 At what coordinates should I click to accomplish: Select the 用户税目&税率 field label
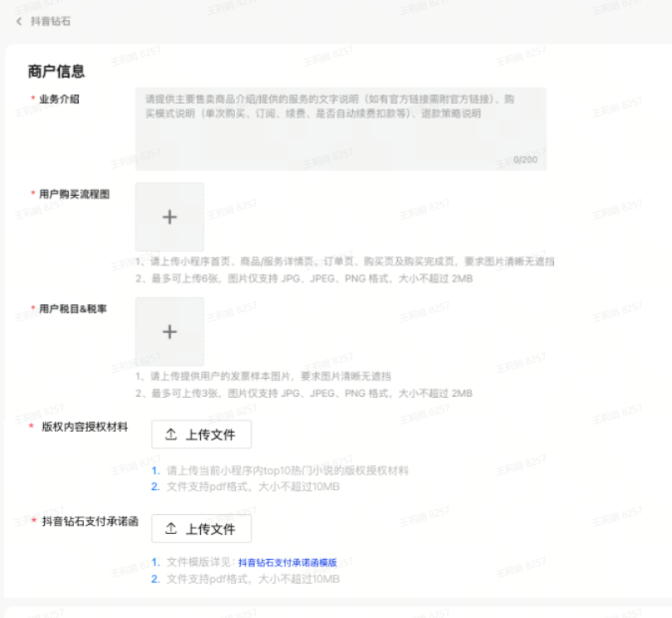(73, 308)
